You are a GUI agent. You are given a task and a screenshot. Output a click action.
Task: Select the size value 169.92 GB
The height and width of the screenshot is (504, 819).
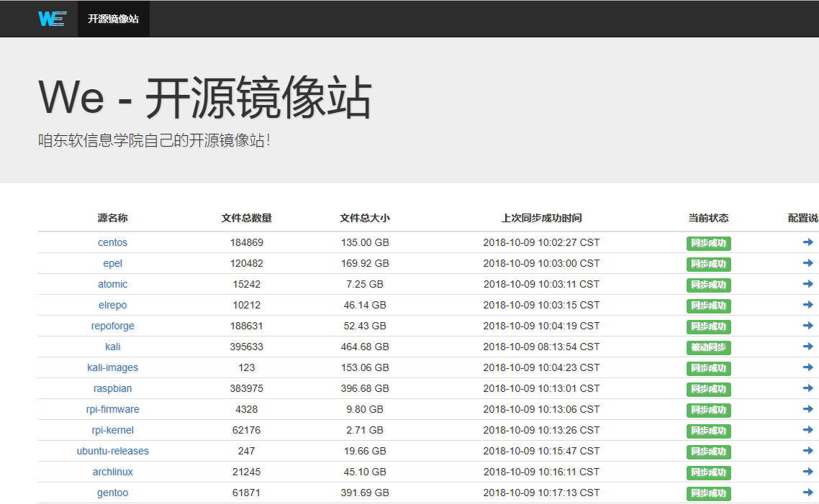pos(365,263)
